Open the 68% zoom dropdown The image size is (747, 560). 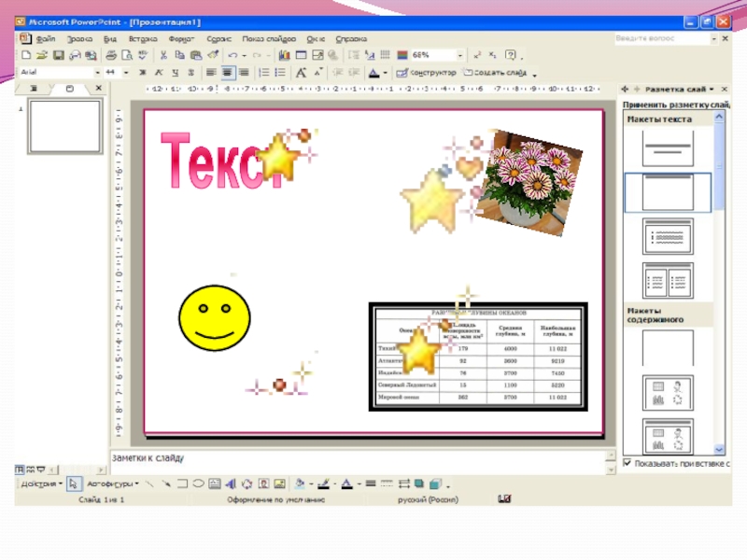tap(460, 56)
